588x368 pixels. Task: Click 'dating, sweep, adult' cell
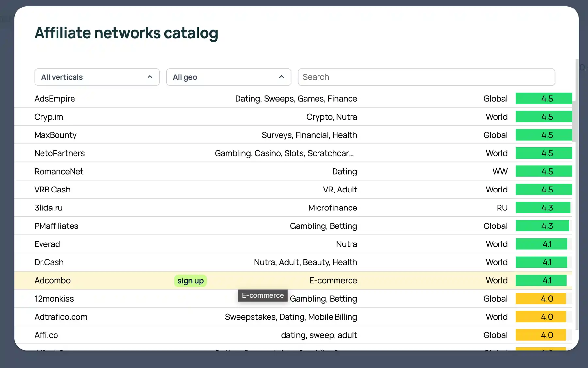[x=319, y=335]
